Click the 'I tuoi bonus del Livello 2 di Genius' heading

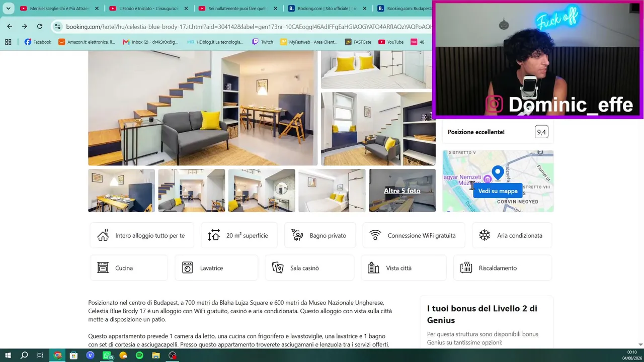[x=482, y=314]
